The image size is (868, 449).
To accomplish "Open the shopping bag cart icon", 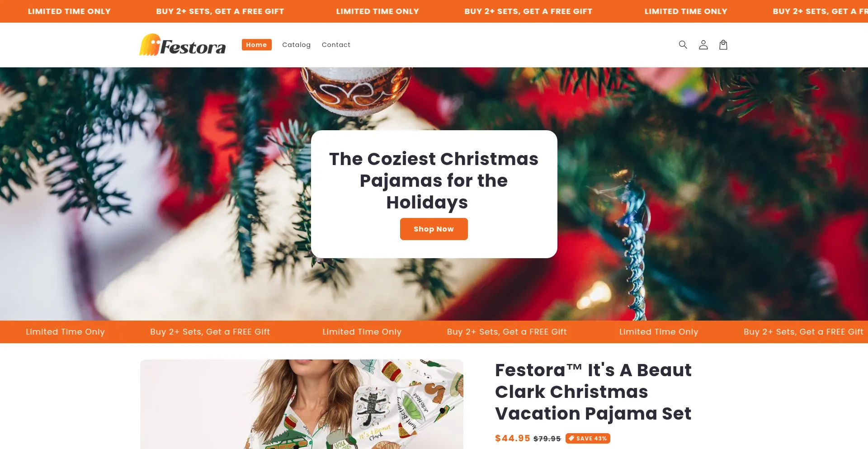I will click(x=723, y=45).
